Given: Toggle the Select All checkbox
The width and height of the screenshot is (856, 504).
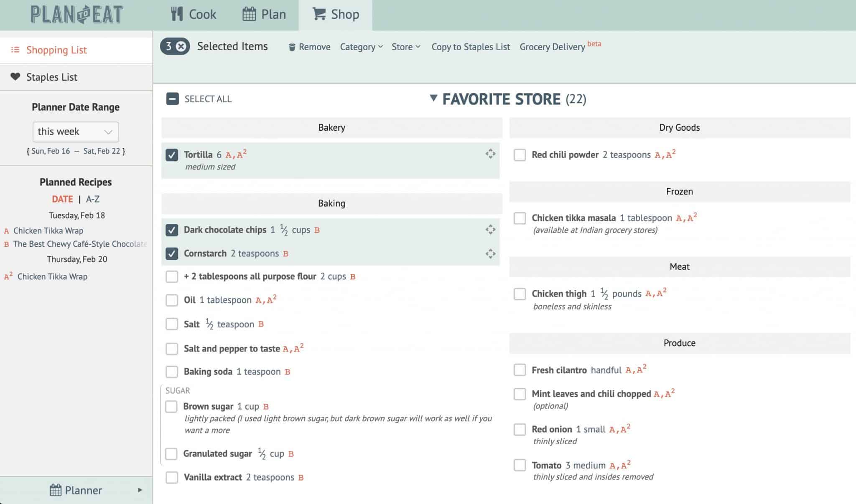Looking at the screenshot, I should (172, 99).
